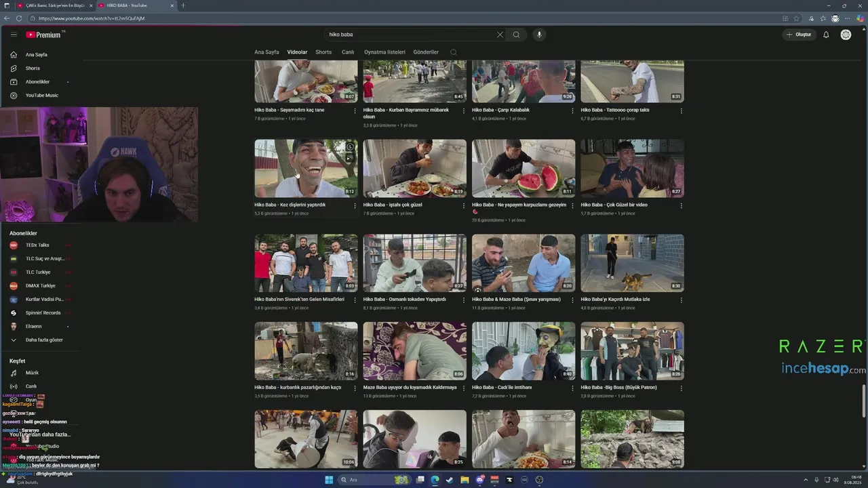Image resolution: width=868 pixels, height=488 pixels.
Task: Open a new browser tab
Action: coord(182,5)
